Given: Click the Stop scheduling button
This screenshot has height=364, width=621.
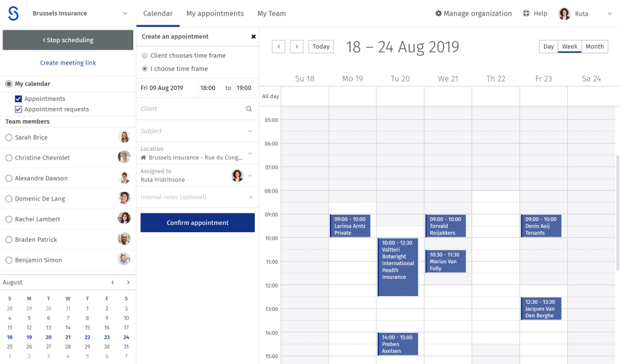Looking at the screenshot, I should point(68,40).
